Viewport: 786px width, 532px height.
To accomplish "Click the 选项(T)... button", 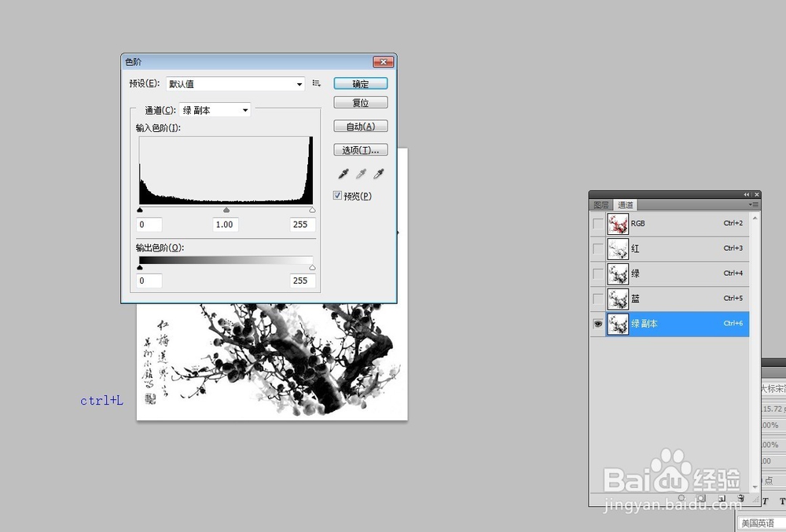I will click(x=361, y=150).
